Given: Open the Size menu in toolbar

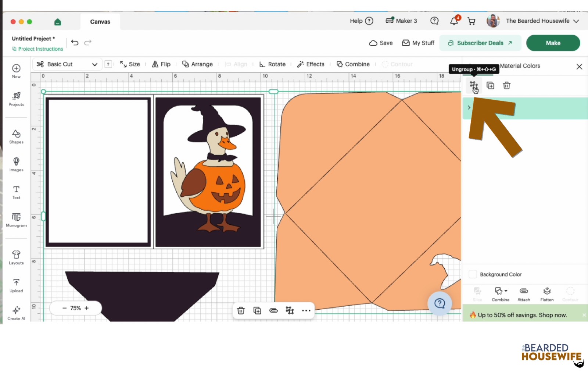Looking at the screenshot, I should point(130,64).
